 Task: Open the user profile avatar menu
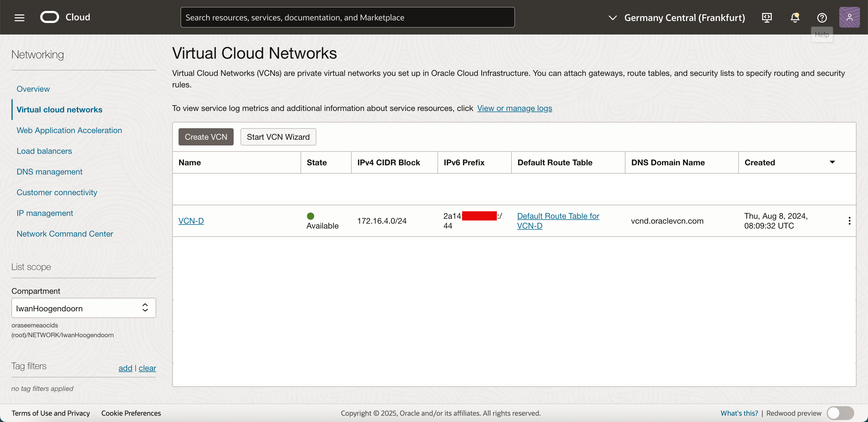point(849,17)
